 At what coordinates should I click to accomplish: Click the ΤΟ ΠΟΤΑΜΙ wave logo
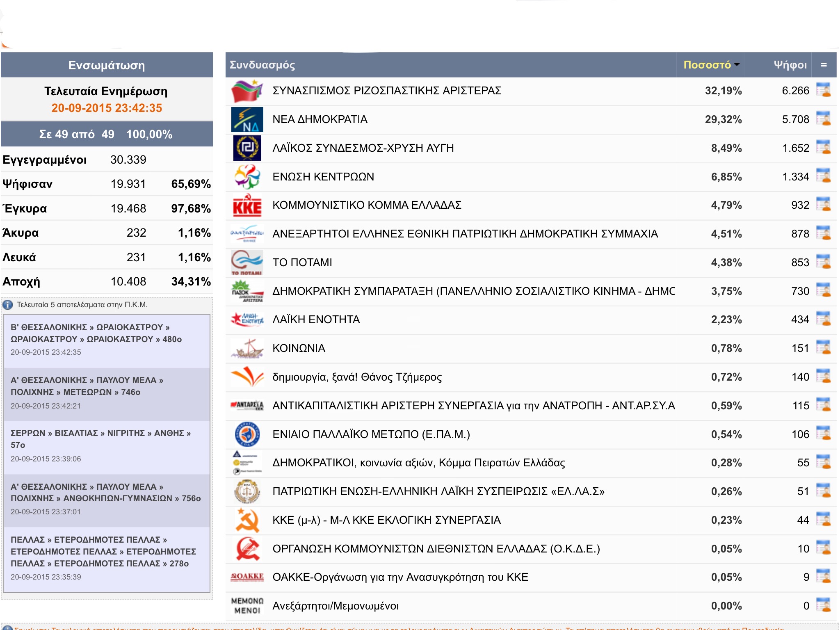(x=247, y=262)
